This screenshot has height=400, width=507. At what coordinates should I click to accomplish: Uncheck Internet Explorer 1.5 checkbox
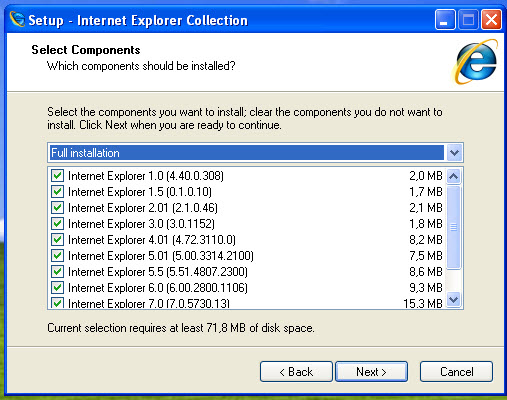(x=57, y=192)
